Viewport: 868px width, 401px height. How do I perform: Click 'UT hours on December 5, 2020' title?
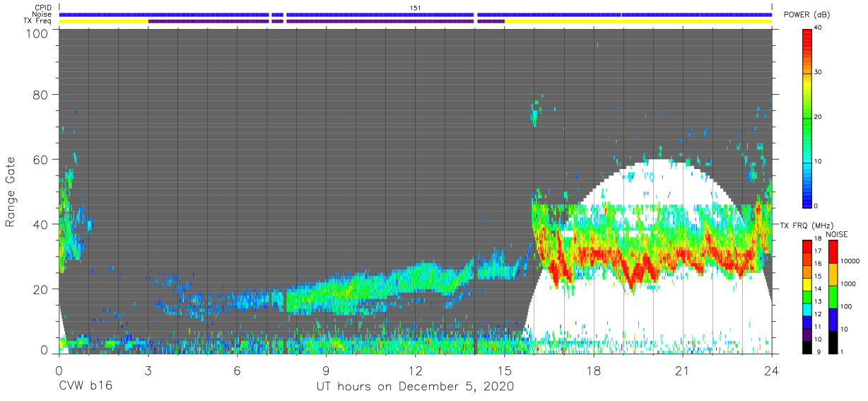click(416, 387)
